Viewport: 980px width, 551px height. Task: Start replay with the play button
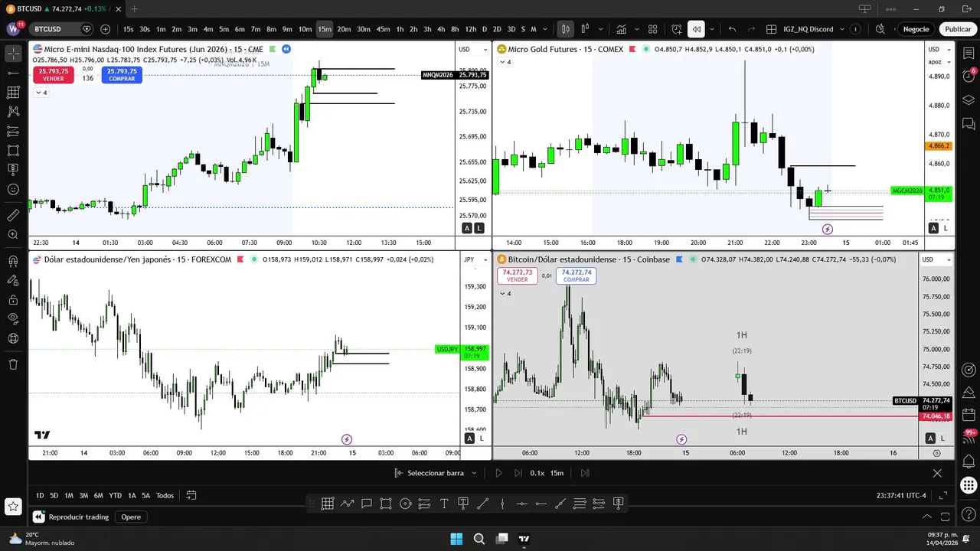tap(498, 473)
